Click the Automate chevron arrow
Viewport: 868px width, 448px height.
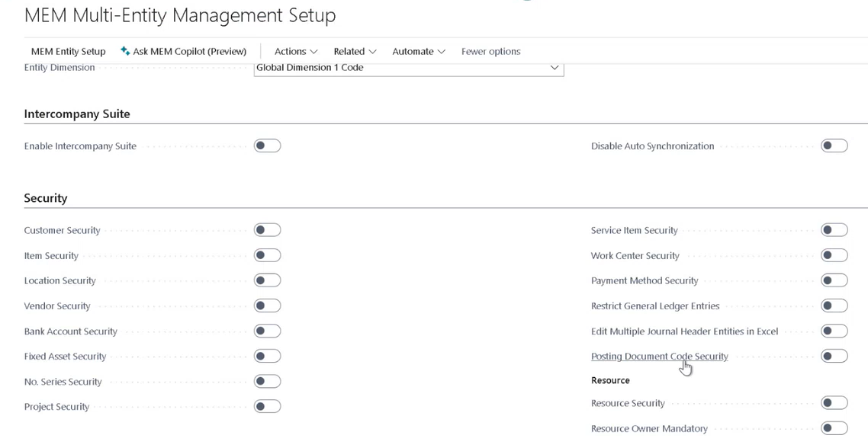[441, 52]
